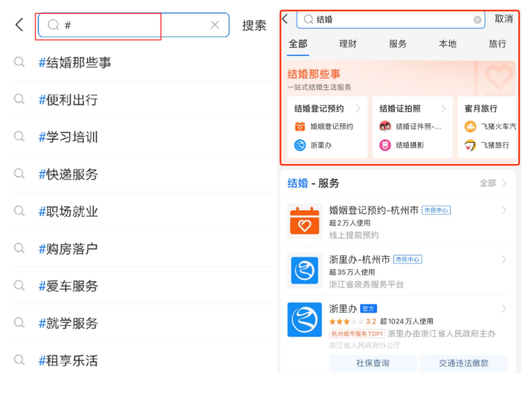Tap the 社保查询 quick link
The image size is (532, 396).
372,363
